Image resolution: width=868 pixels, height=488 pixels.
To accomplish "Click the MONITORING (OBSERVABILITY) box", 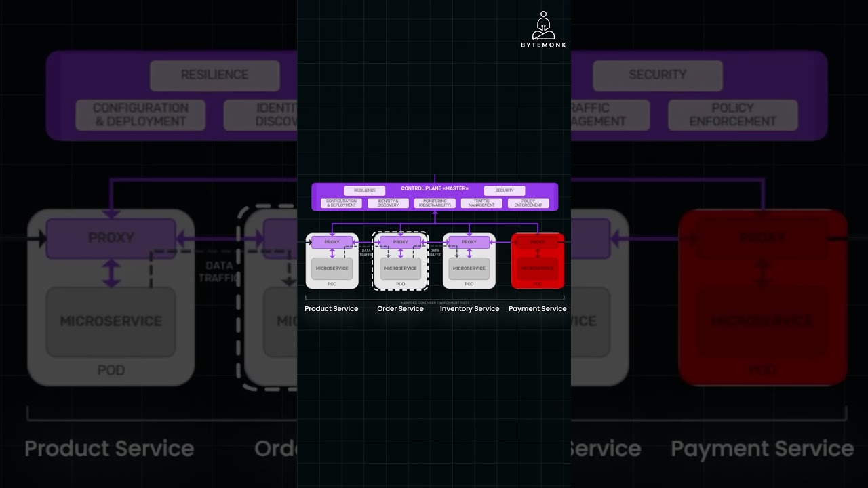I will point(435,203).
